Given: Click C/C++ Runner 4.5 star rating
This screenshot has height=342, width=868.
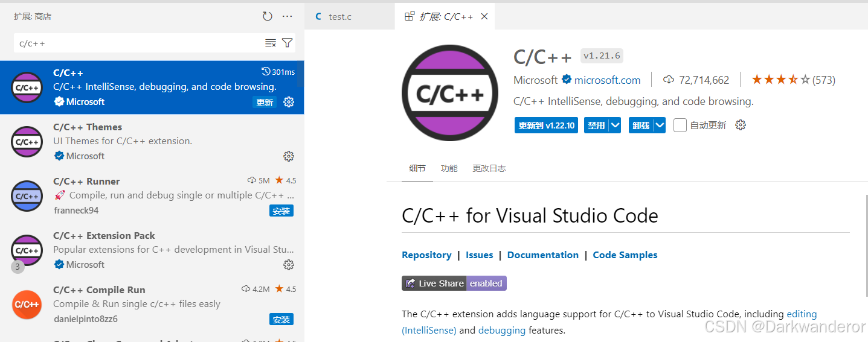Looking at the screenshot, I should [286, 180].
